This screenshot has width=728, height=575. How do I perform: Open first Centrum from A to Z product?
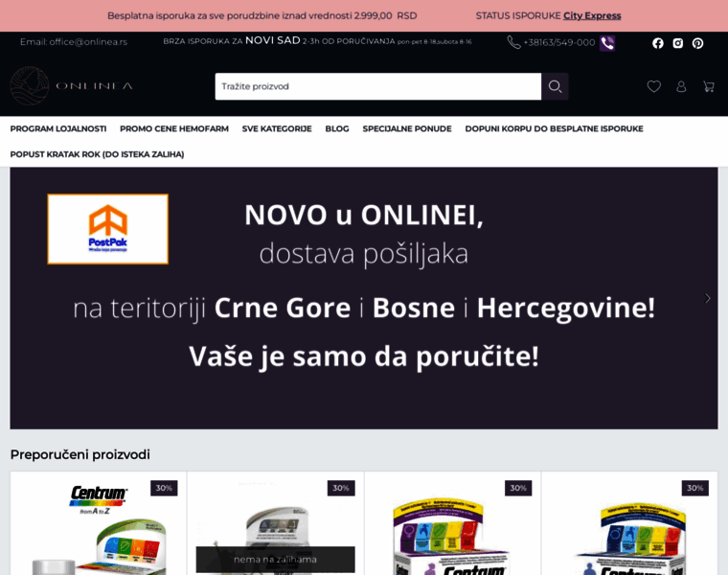99,523
